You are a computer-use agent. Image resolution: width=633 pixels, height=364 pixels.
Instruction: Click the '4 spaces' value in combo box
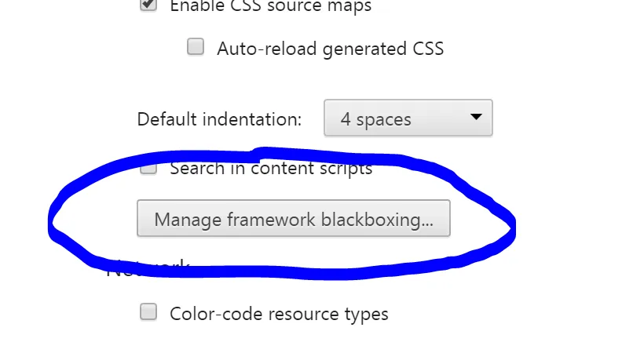point(375,120)
